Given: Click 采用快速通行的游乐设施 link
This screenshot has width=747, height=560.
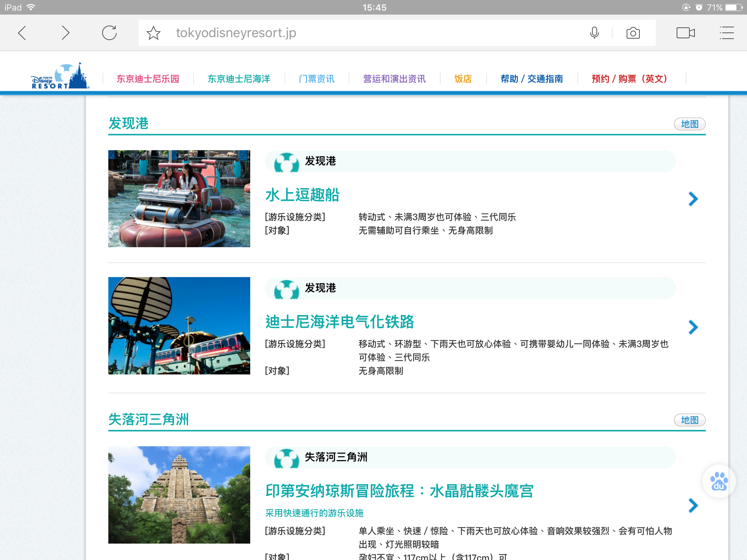Looking at the screenshot, I should pyautogui.click(x=314, y=513).
